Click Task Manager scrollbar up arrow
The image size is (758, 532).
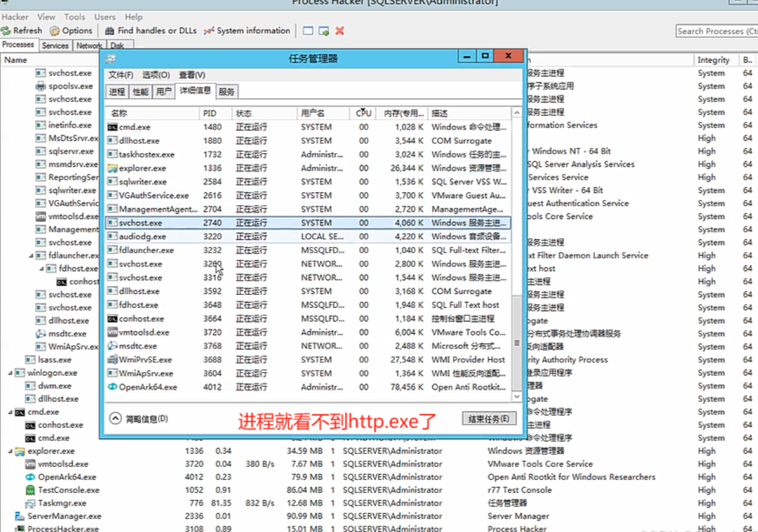[517, 114]
